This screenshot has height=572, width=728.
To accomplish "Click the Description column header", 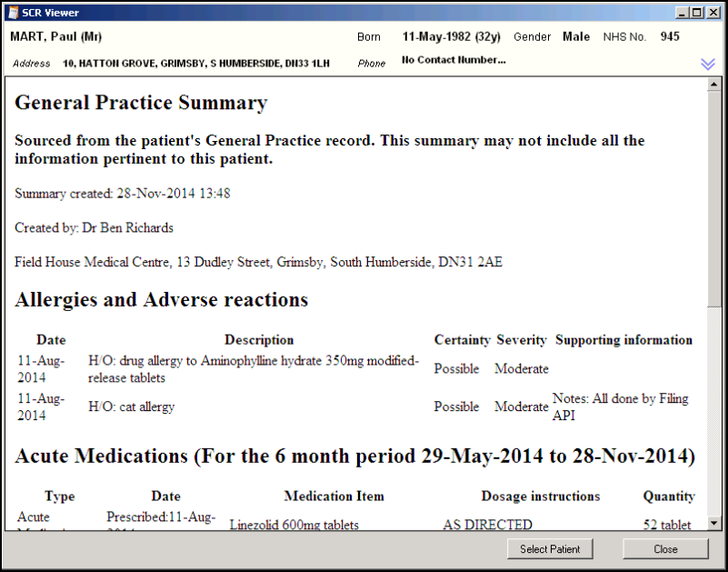I will pyautogui.click(x=259, y=340).
